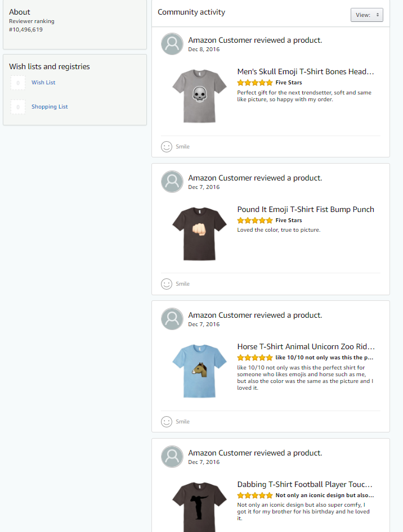Click star rating on Skull Emoji review

254,83
